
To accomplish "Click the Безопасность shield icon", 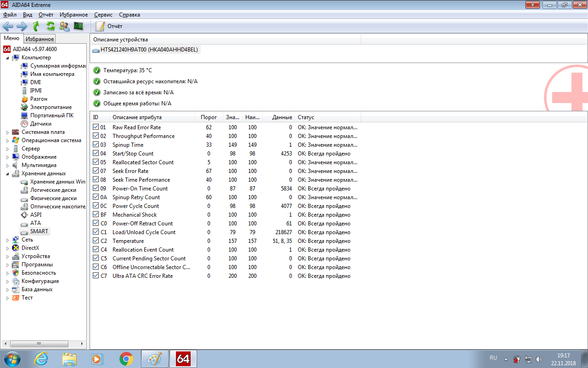I will pos(16,273).
